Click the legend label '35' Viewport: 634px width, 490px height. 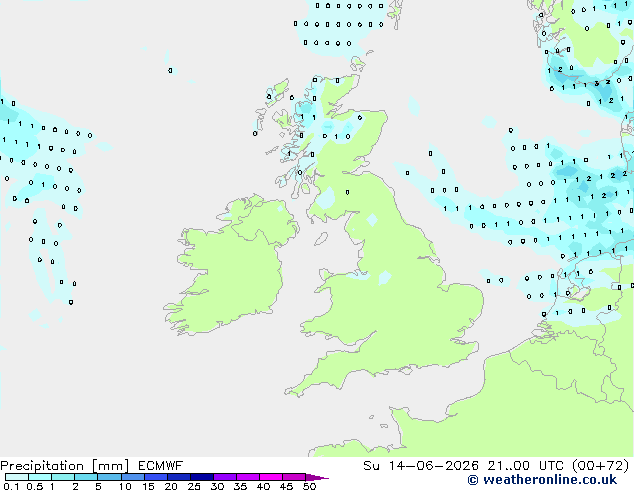pyautogui.click(x=240, y=486)
